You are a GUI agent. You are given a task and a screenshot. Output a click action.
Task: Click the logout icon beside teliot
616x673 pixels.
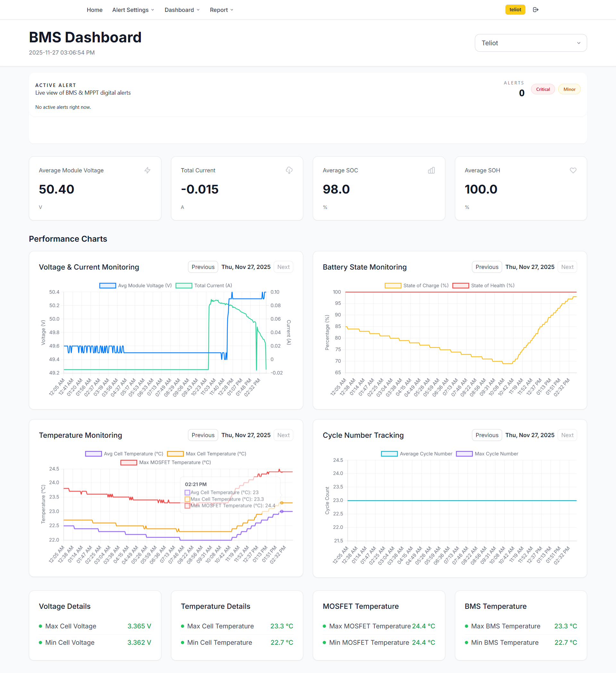(x=535, y=10)
